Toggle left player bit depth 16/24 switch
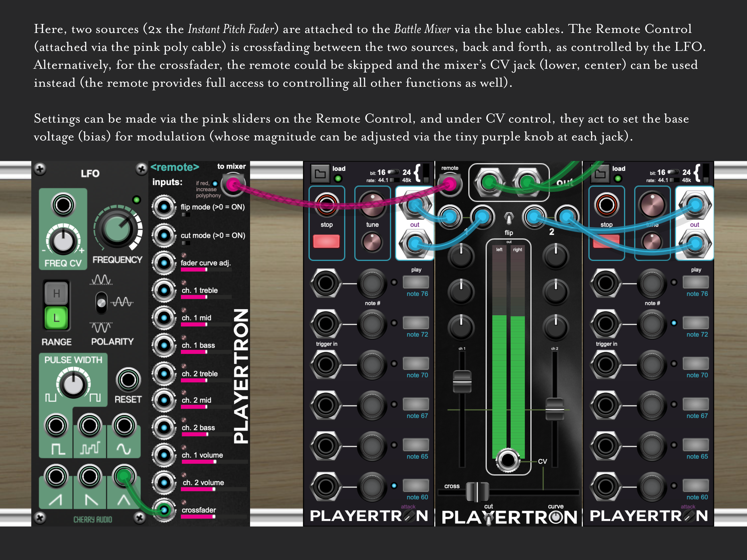Viewport: 747px width, 560px height. coord(393,172)
